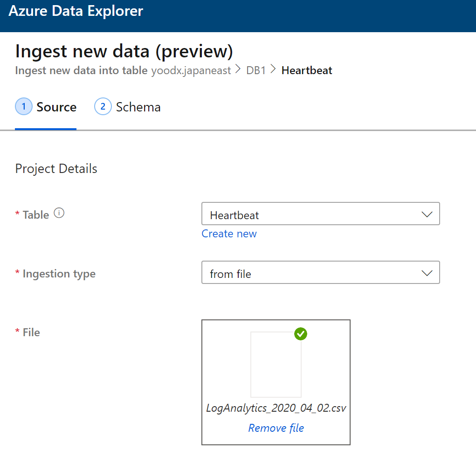
Task: Click the chevron between DB1 and Heartbeat
Action: [x=273, y=69]
